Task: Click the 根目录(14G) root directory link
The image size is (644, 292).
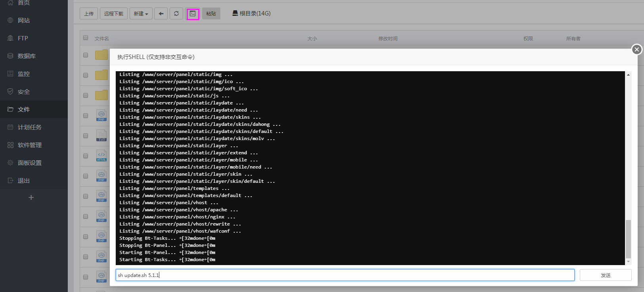Action: (252, 13)
